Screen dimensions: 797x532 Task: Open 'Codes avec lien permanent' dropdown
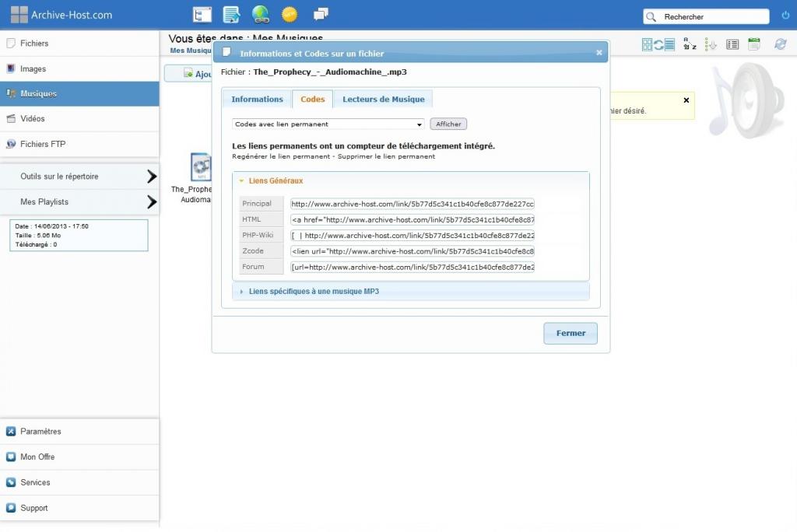click(x=328, y=124)
